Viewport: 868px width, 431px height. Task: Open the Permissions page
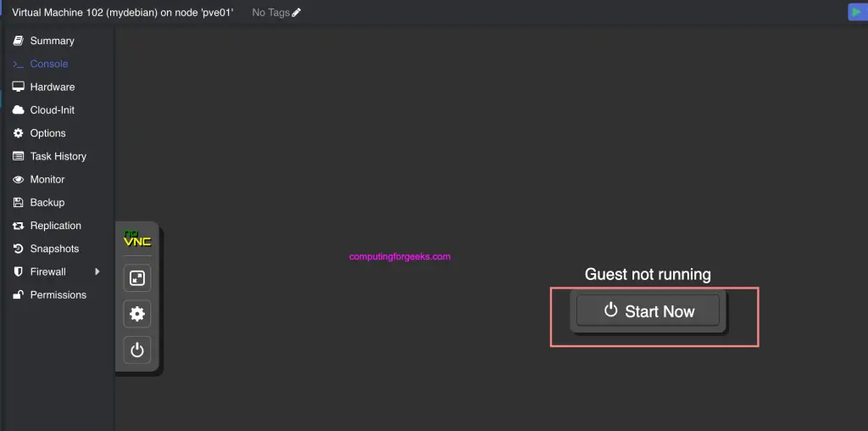[x=58, y=295]
